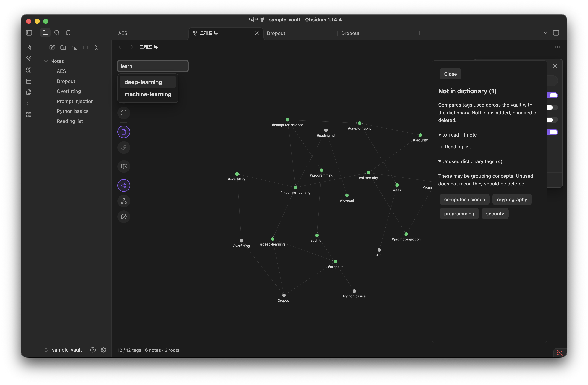Screen dimensions: 588x385
Task: Switch to the Dropout tab beside plus icon
Action: 374,33
